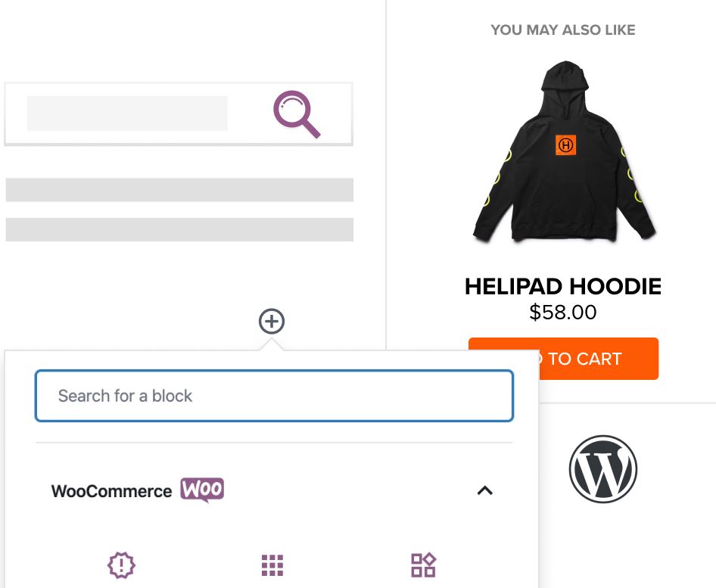Click the black hoodie product image

[565, 151]
